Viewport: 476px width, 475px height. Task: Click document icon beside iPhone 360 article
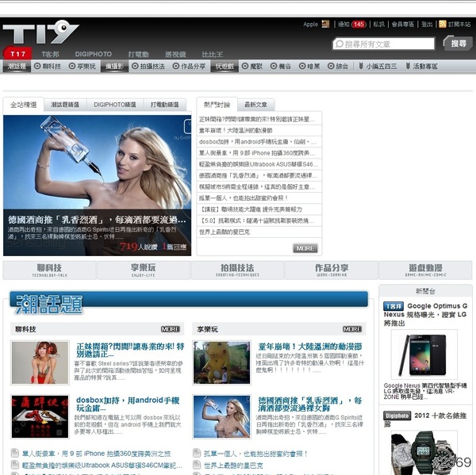pyautogui.click(x=16, y=454)
